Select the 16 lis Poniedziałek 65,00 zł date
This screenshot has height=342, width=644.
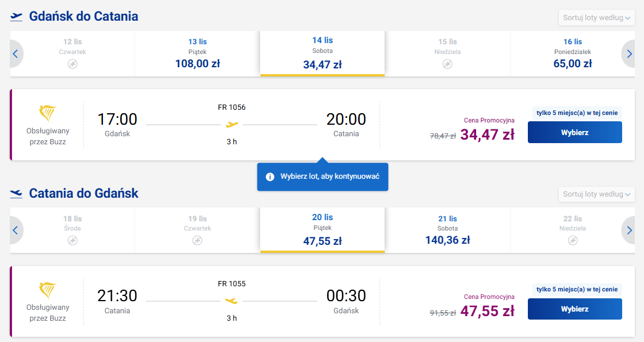click(573, 54)
